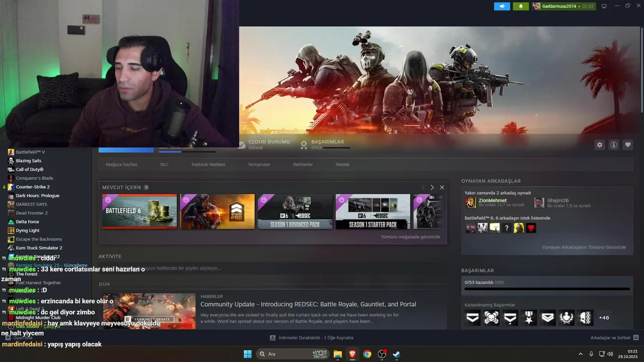The width and height of the screenshot is (644, 362).
Task: Open game settings gear icon
Action: point(600,145)
